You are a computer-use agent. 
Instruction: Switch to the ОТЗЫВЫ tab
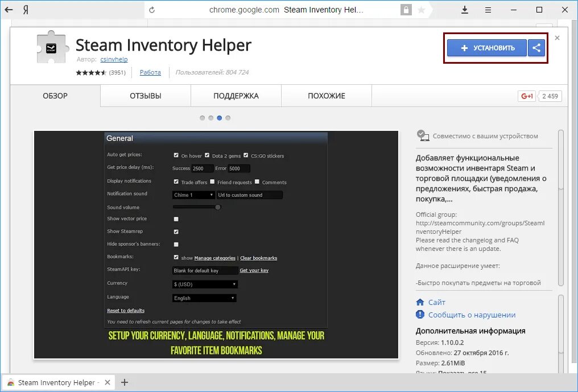[x=146, y=96]
